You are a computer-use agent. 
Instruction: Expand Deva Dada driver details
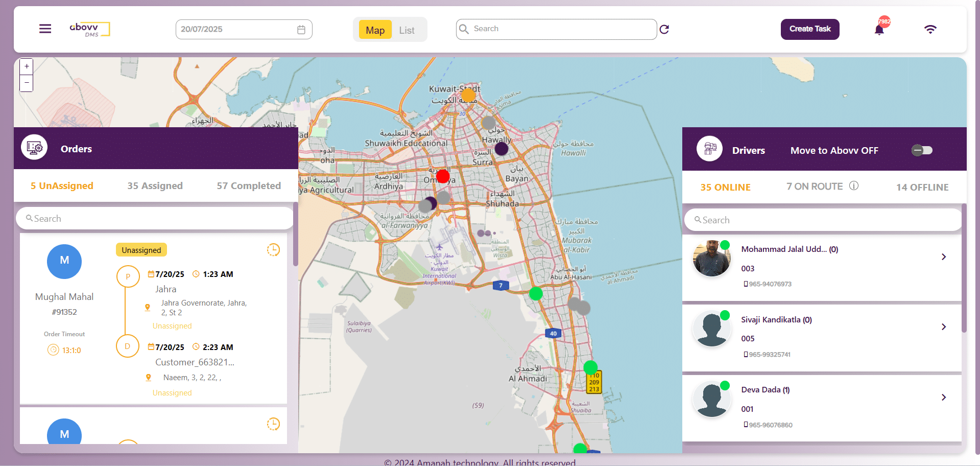(x=943, y=398)
